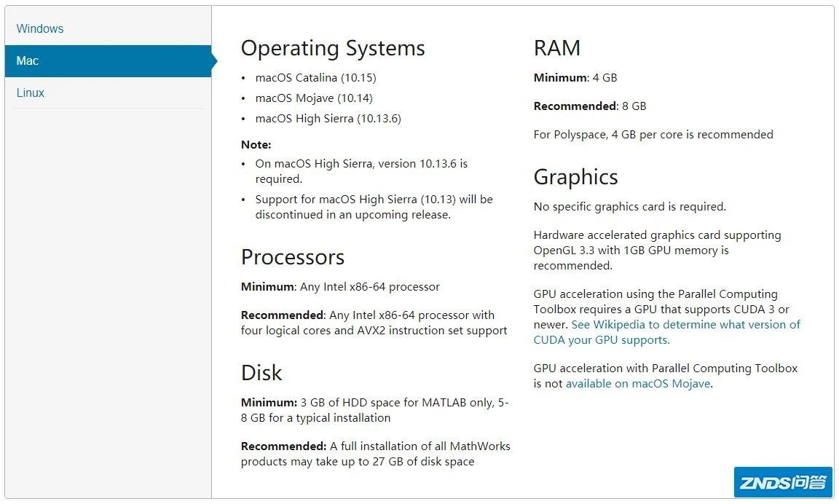Image resolution: width=839 pixels, height=504 pixels.
Task: Click the RAM 'Minimum: 4 GB' line
Action: coord(575,78)
